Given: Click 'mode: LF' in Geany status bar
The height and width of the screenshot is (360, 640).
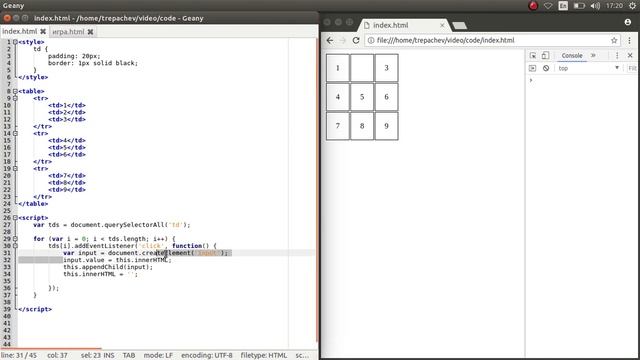Looking at the screenshot, I should click(158, 355).
